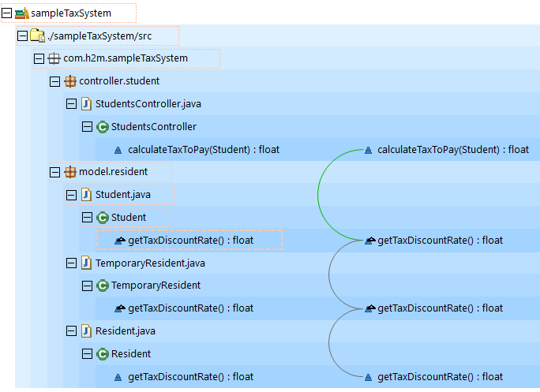Select getTaxDiscountRate() under the Student class
The image size is (540, 392).
190,241
